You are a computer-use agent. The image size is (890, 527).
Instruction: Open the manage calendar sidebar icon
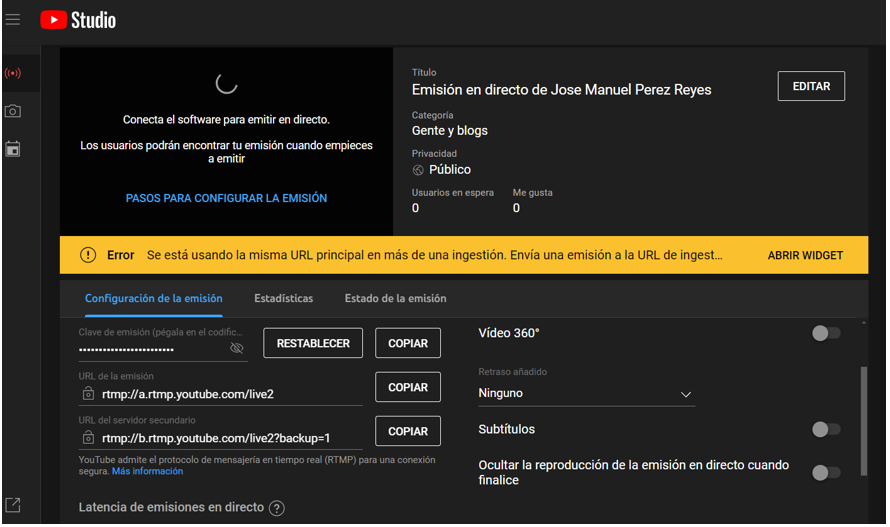pos(13,149)
